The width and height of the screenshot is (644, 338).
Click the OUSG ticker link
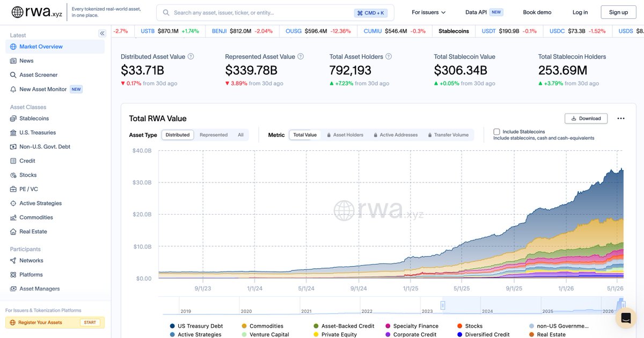click(294, 31)
